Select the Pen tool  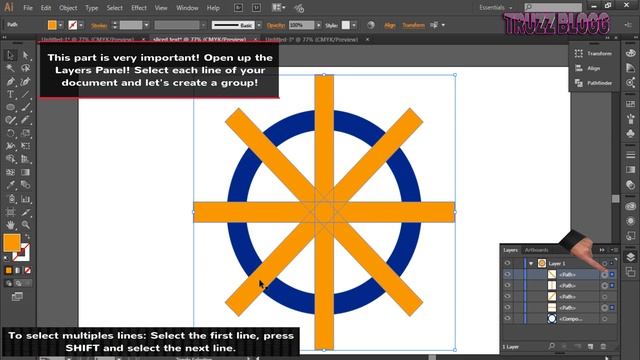click(11, 81)
